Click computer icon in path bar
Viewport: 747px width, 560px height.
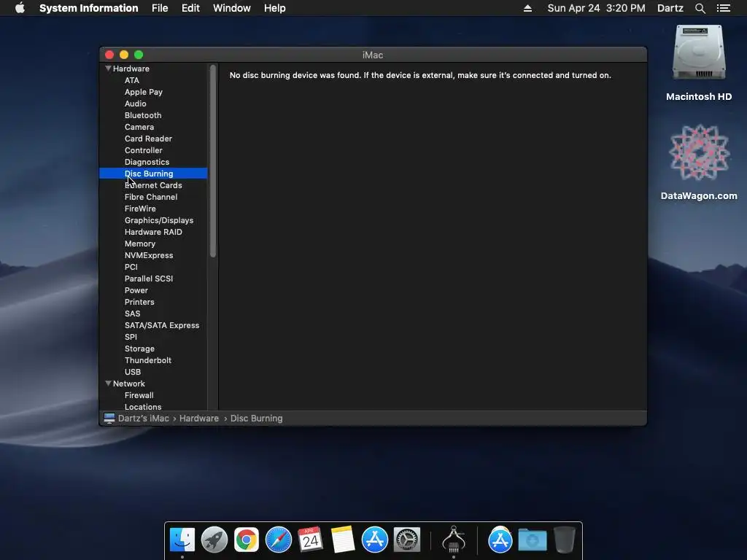(109, 418)
